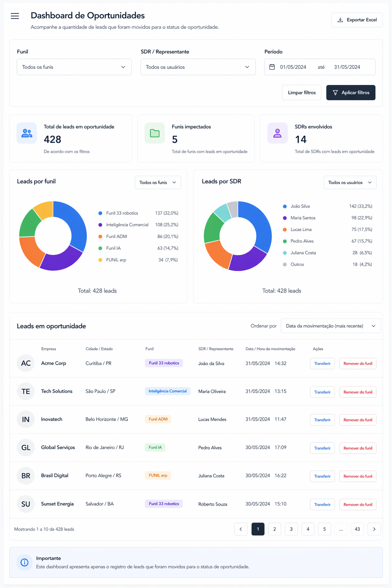The width and height of the screenshot is (392, 588).
Task: Open Todos os funis dropdown in chart
Action: click(158, 183)
